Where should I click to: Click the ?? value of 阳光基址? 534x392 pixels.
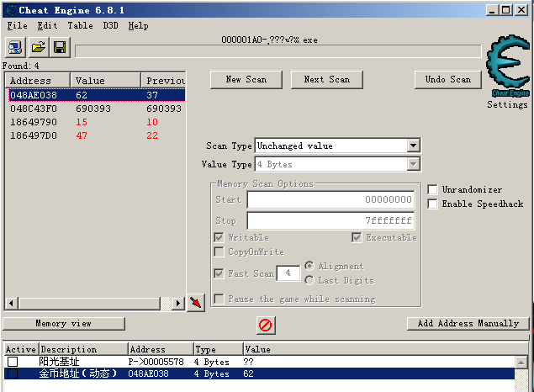248,362
